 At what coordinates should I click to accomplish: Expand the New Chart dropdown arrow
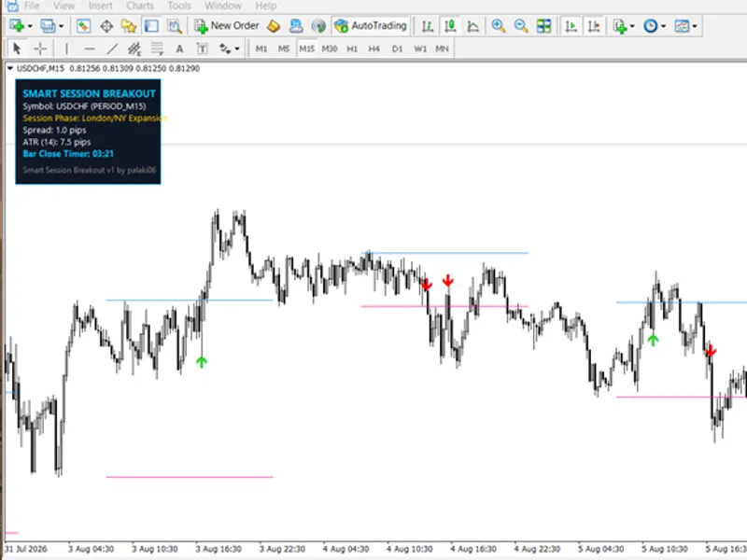click(x=30, y=26)
